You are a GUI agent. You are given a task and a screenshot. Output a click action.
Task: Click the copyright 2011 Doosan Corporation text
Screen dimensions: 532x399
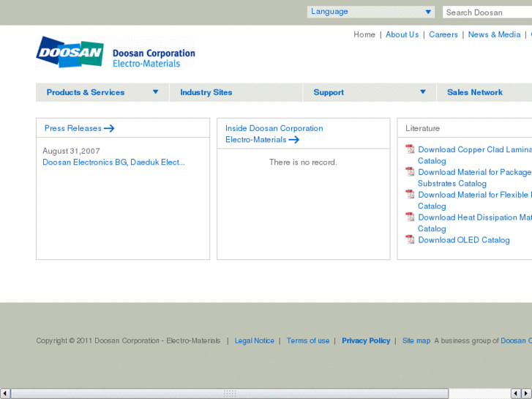(128, 340)
